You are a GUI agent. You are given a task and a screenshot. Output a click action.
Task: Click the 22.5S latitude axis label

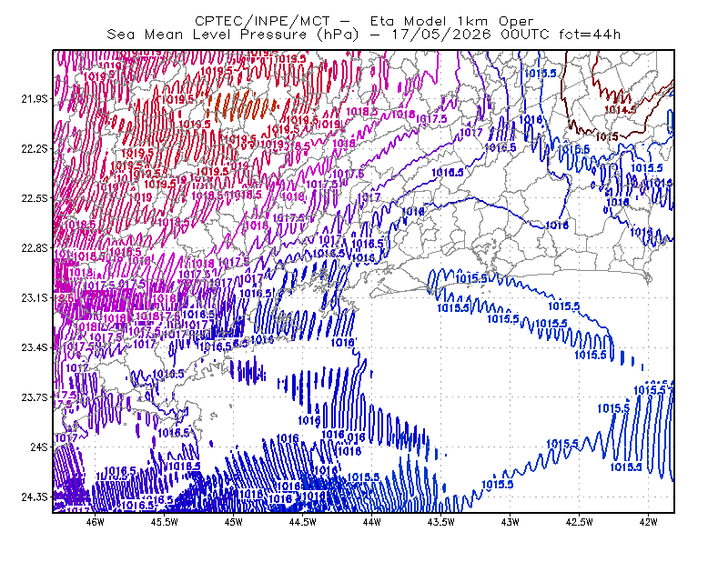[35, 198]
